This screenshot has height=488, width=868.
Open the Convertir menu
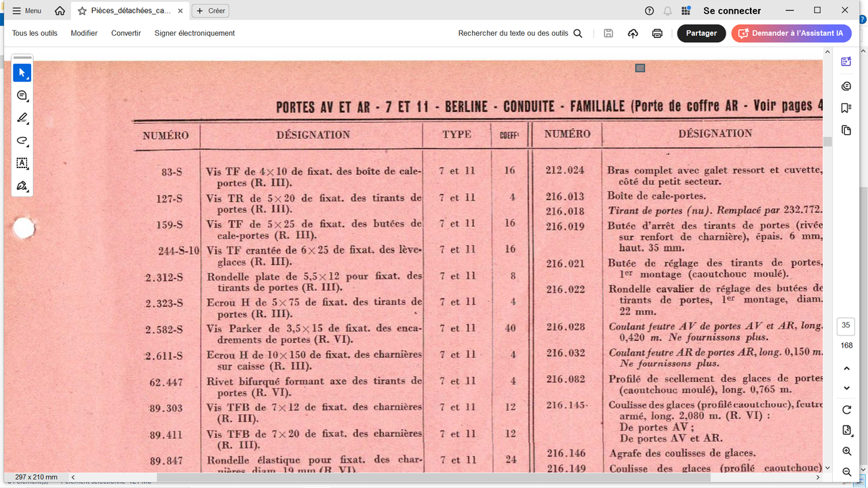point(126,33)
